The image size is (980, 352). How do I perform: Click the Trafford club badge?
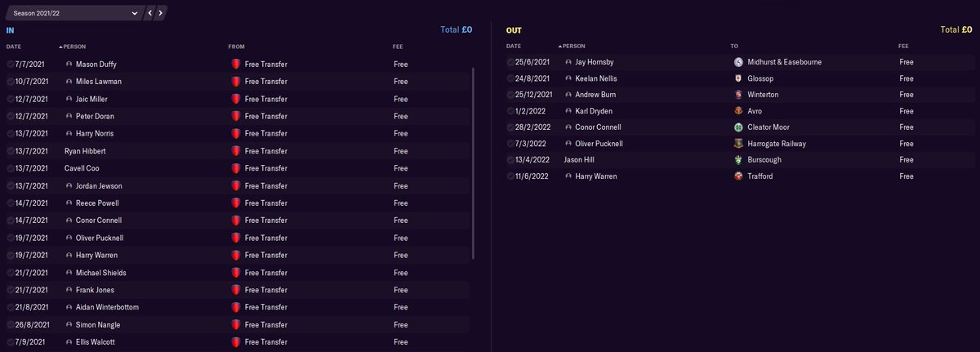[738, 176]
